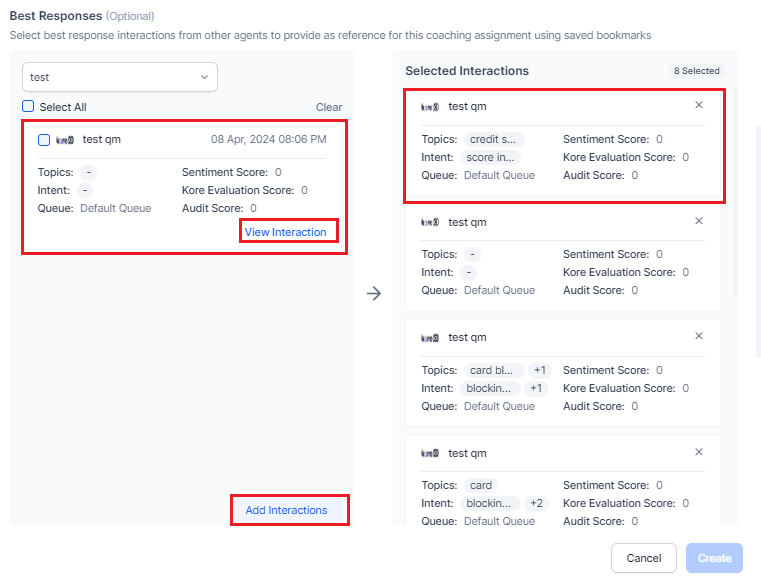
Task: Tick the checkbox for test qm interaction
Action: point(44,140)
